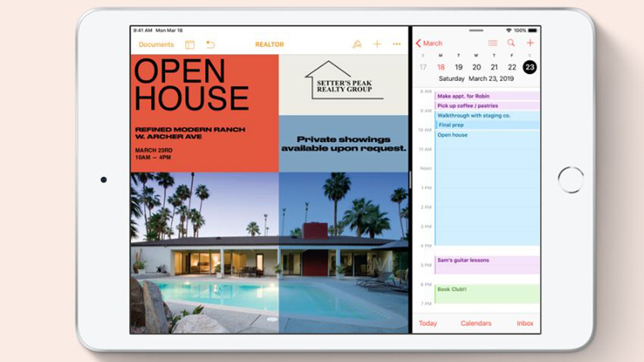Image resolution: width=644 pixels, height=362 pixels.
Task: Open the Calendars tab
Action: [476, 323]
